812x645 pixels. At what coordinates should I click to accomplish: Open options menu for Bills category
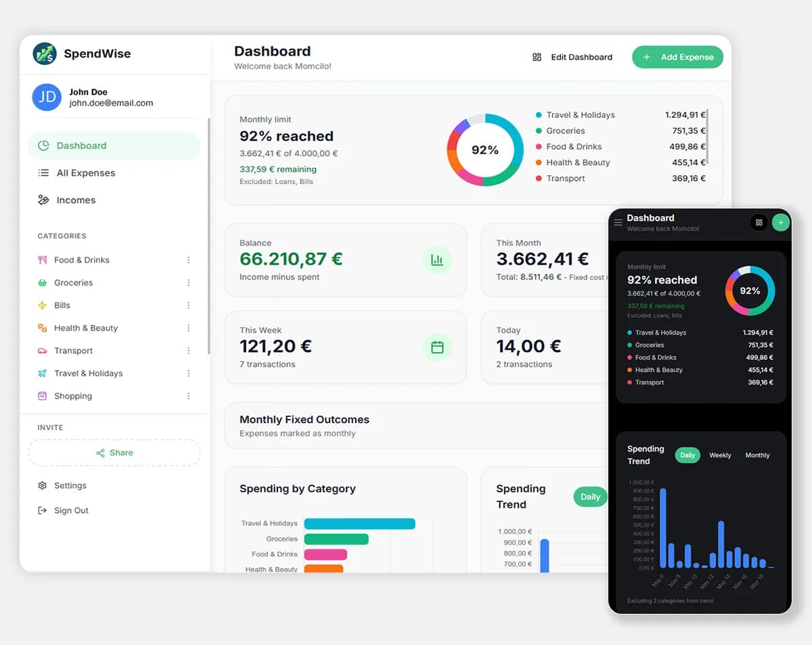pyautogui.click(x=189, y=305)
